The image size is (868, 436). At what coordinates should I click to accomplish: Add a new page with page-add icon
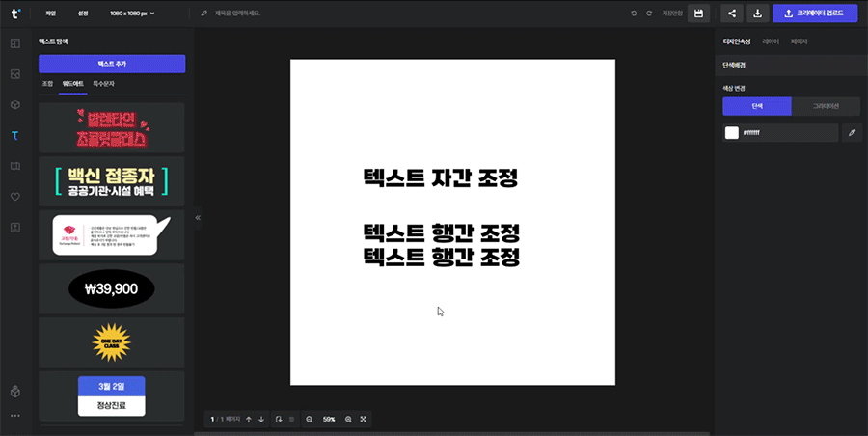coord(278,420)
